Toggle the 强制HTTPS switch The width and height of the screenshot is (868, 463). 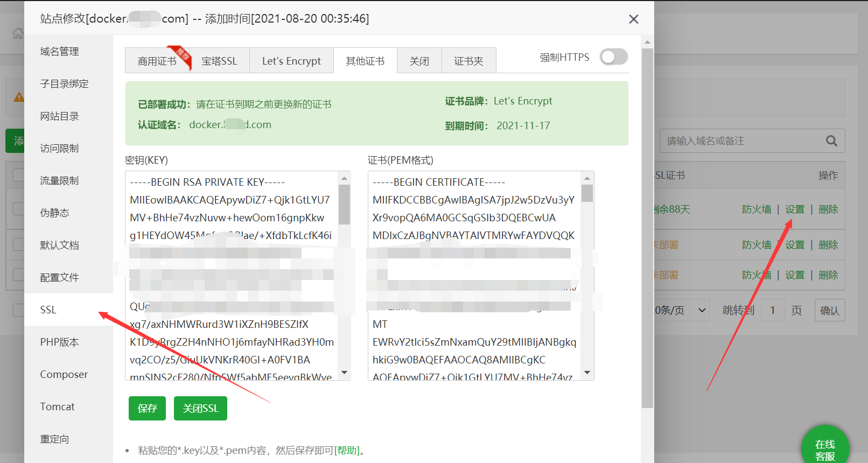pyautogui.click(x=614, y=57)
